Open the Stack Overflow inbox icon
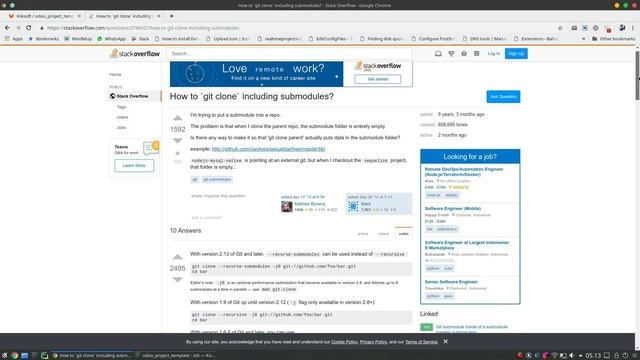 pos(438,53)
